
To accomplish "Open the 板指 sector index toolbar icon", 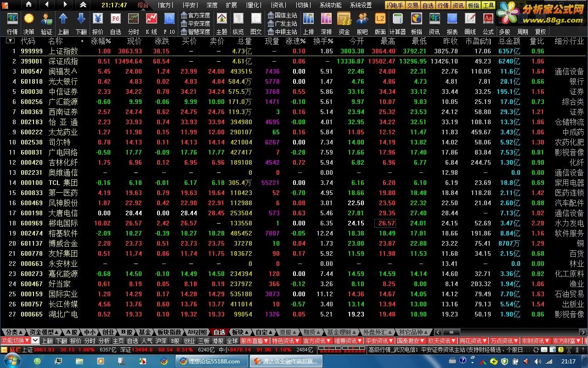I will tap(416, 23).
